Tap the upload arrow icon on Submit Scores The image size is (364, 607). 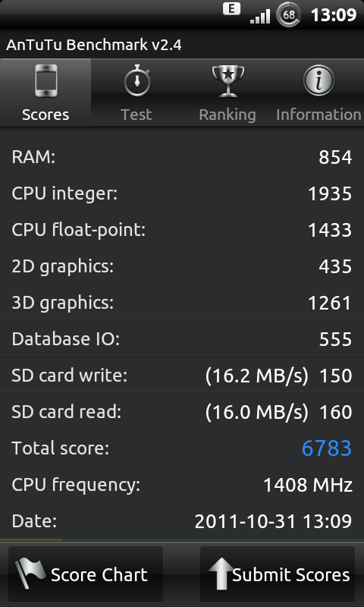click(221, 574)
